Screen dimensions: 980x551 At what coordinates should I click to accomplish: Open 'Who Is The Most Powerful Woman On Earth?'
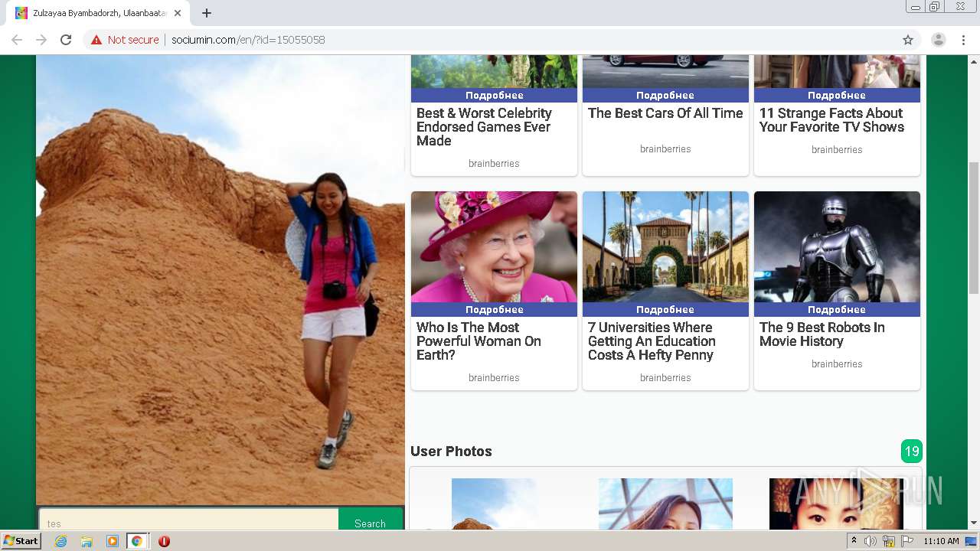(479, 341)
